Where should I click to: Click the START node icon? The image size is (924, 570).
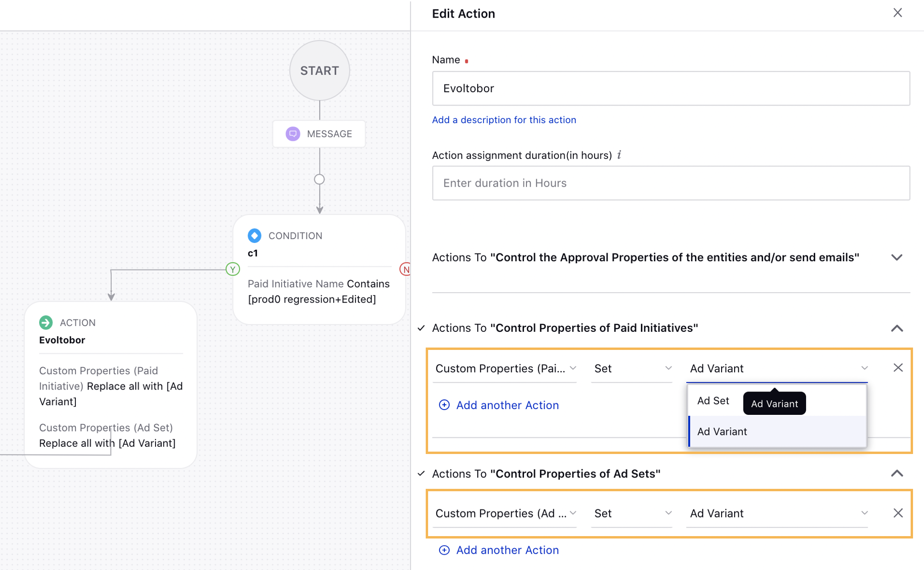(x=319, y=69)
